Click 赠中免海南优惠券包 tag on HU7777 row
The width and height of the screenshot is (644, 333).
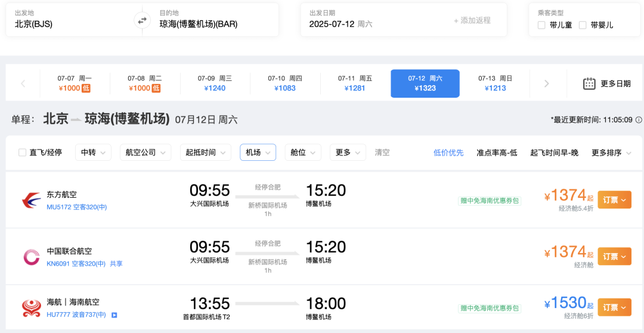pyautogui.click(x=490, y=309)
